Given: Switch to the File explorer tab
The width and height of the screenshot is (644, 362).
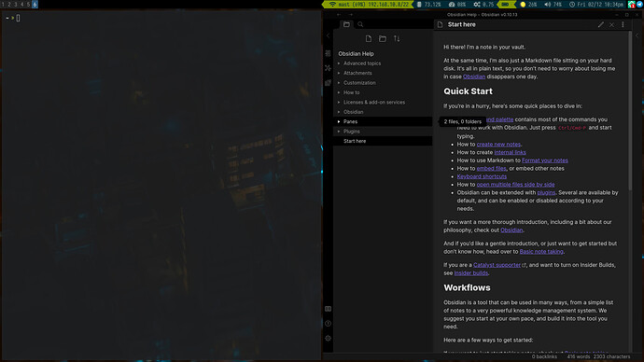Looking at the screenshot, I should (346, 24).
